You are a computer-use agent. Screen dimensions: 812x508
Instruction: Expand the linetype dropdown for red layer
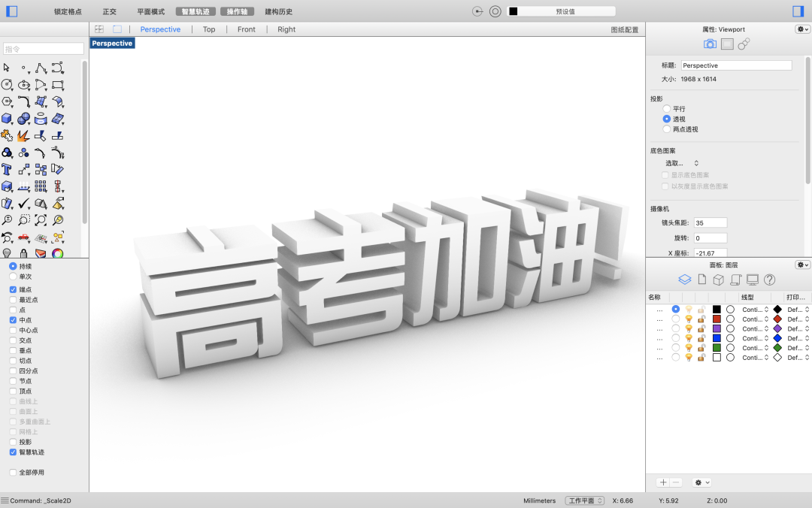point(754,319)
